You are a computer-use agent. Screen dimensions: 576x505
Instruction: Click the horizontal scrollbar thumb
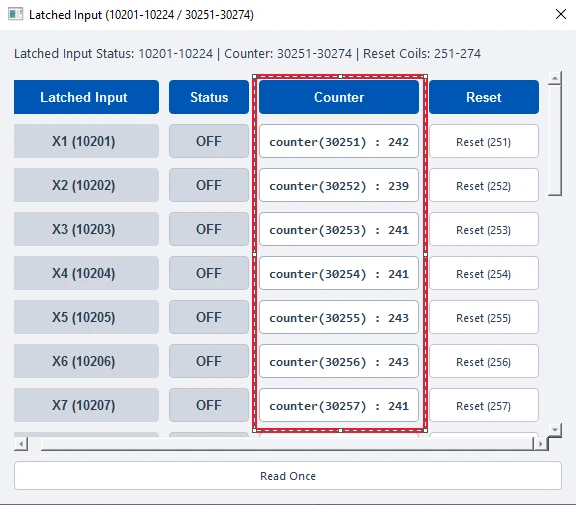tap(287, 444)
